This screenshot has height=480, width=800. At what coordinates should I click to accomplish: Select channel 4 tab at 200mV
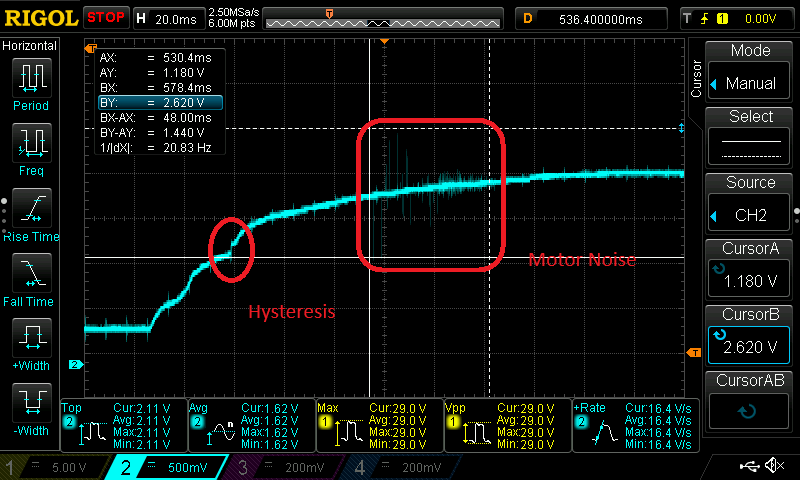point(403,467)
